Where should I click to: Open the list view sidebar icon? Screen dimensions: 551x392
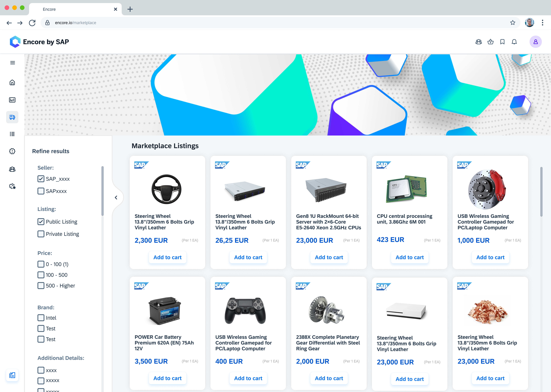click(x=12, y=134)
